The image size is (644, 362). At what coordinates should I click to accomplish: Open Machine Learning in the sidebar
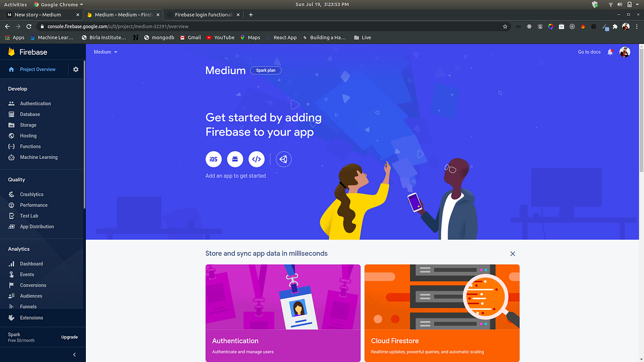point(39,157)
